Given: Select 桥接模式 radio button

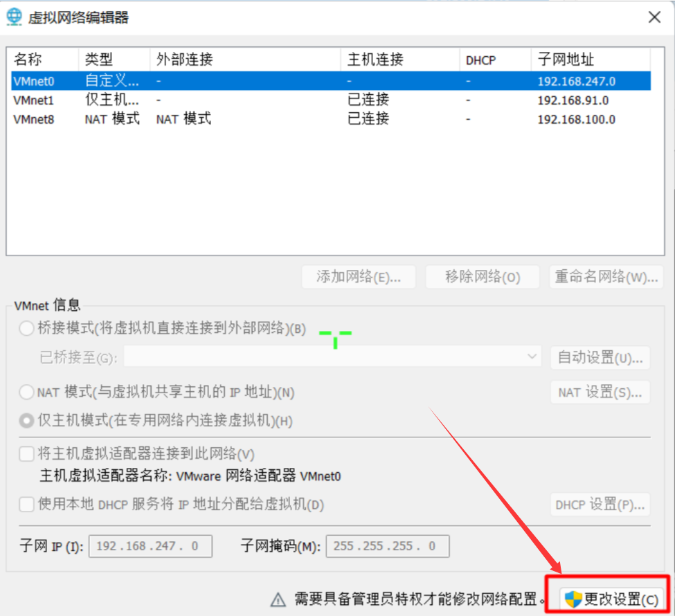Looking at the screenshot, I should 27,329.
